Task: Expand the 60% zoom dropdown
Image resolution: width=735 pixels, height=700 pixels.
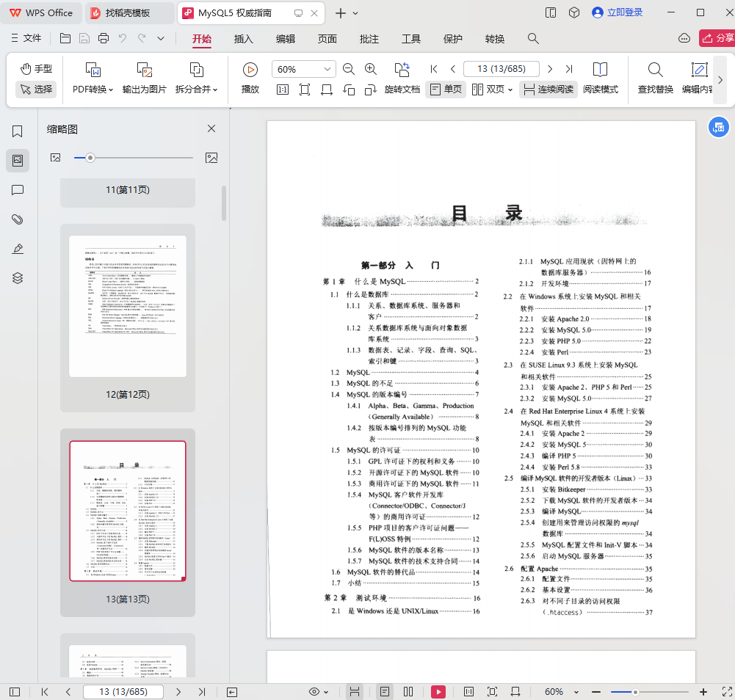Action: 327,69
